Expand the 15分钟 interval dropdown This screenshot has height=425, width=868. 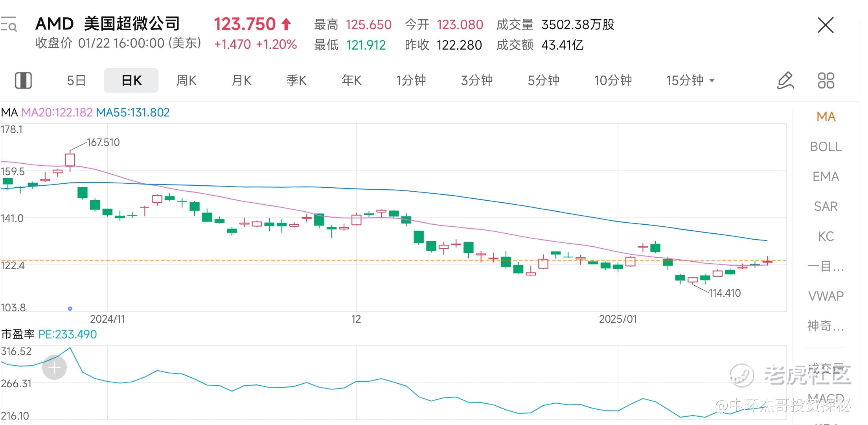pyautogui.click(x=690, y=80)
